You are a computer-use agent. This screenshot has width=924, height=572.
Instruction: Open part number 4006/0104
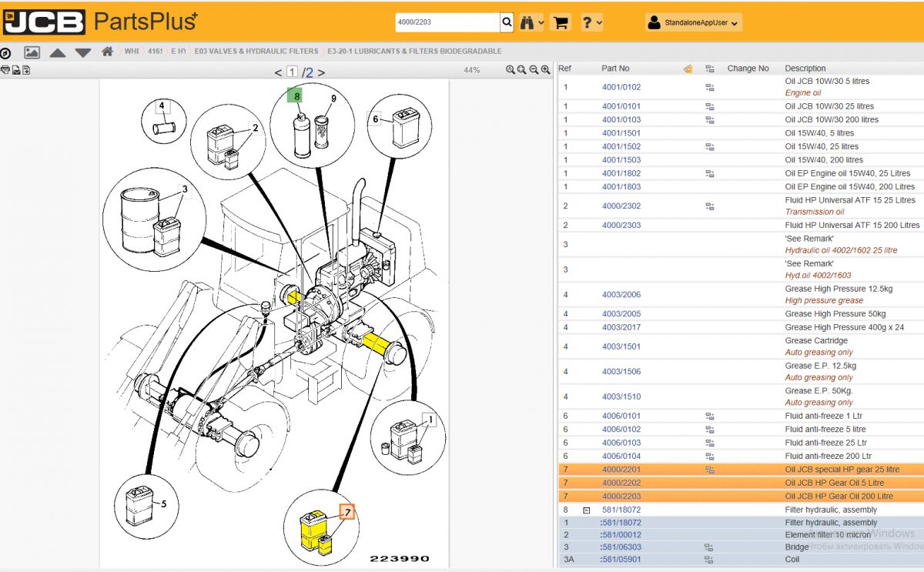point(621,457)
